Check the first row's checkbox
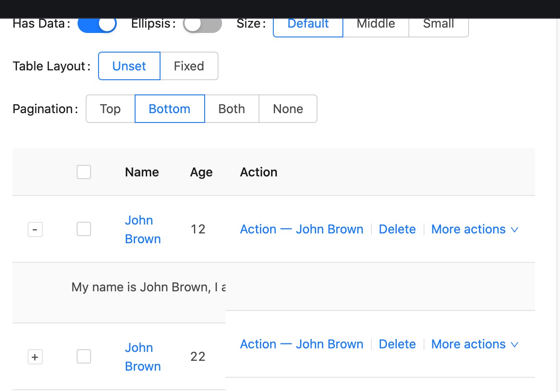The width and height of the screenshot is (560, 392). pyautogui.click(x=84, y=229)
